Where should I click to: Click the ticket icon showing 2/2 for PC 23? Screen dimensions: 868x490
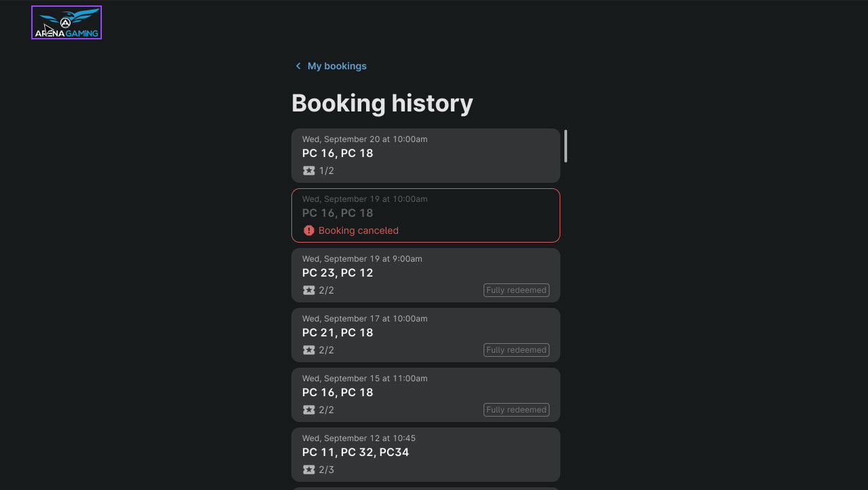click(x=309, y=290)
